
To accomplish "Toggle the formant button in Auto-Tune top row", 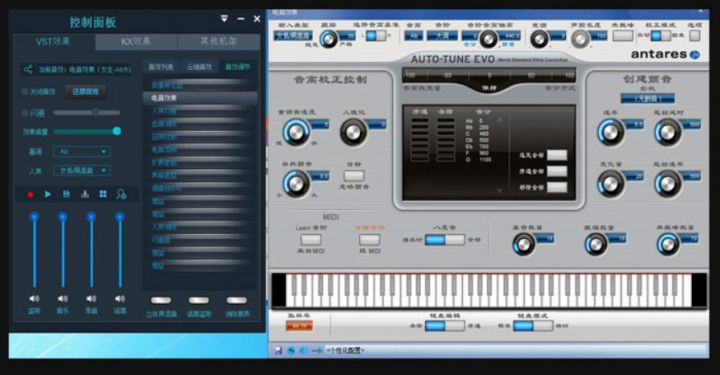I will tap(623, 35).
